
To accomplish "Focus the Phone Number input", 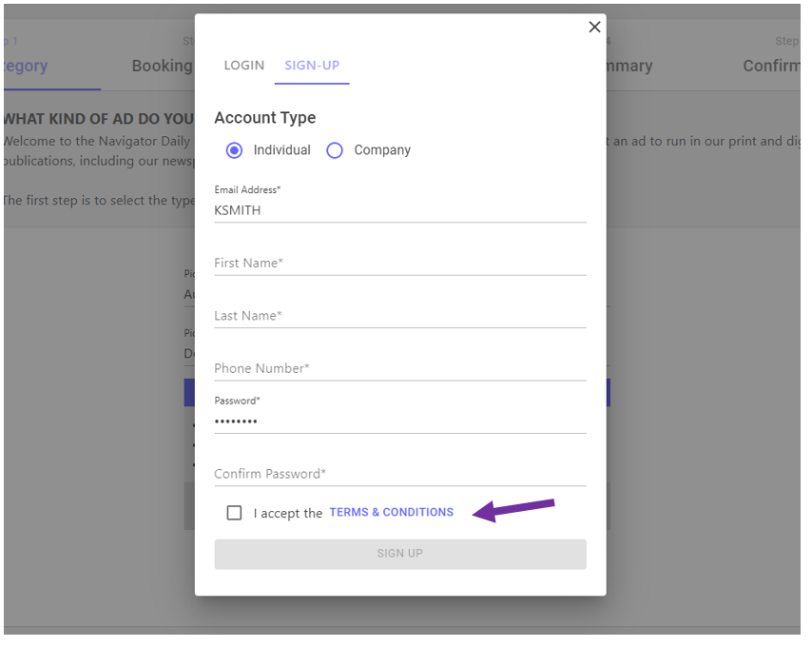I will click(399, 368).
